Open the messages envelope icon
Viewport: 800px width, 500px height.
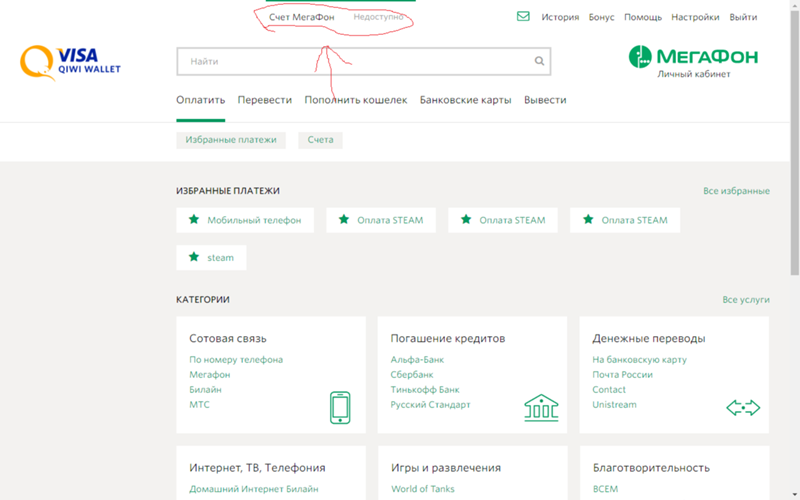tap(523, 16)
